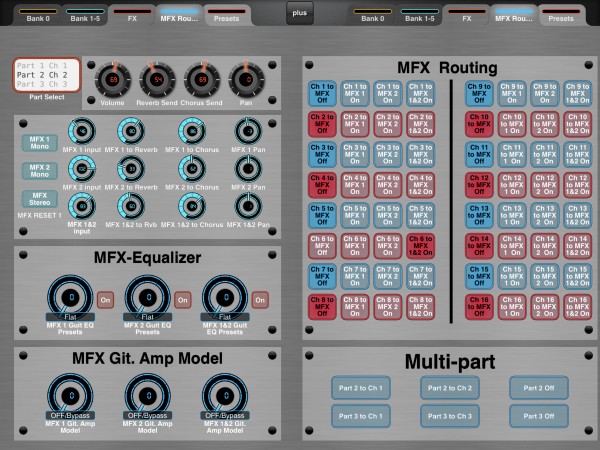Click the MFX 2 input knob
This screenshot has height=450, width=600.
click(82, 169)
